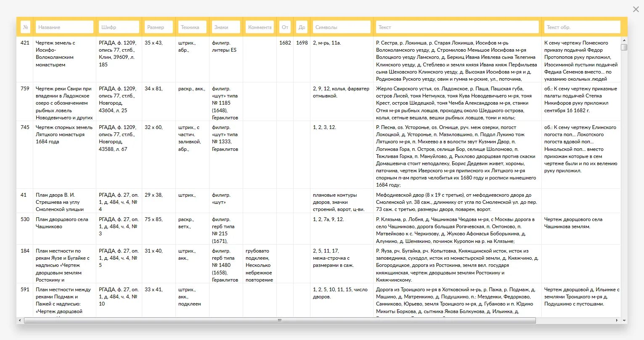The image size is (644, 340).
Task: Click the horizontal scrollbar thumb
Action: (x=280, y=320)
